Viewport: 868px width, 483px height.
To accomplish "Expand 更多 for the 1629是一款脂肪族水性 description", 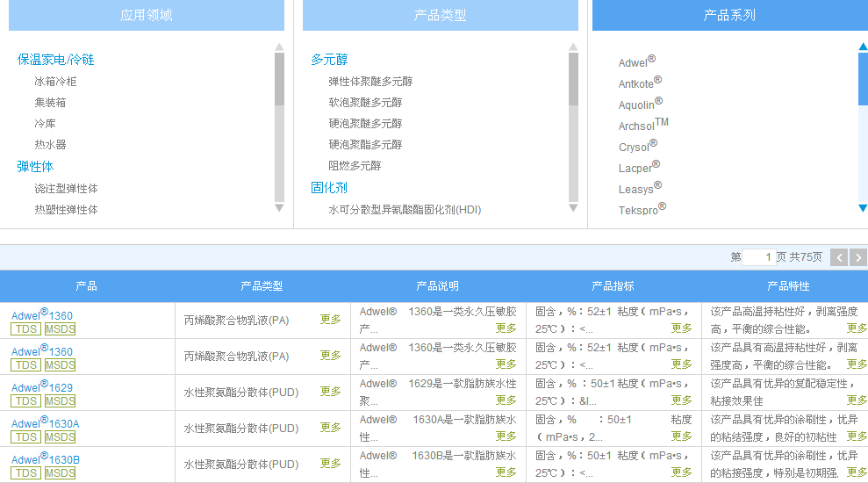I will point(506,400).
